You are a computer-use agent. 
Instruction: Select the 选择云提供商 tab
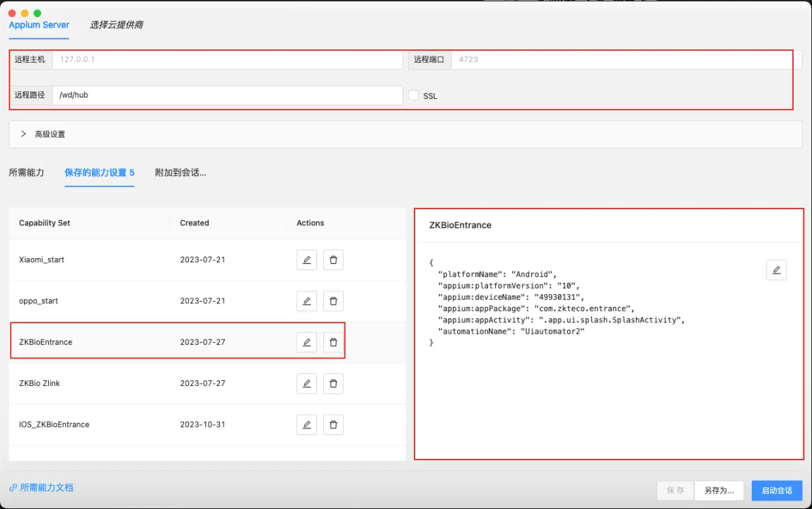(x=116, y=25)
